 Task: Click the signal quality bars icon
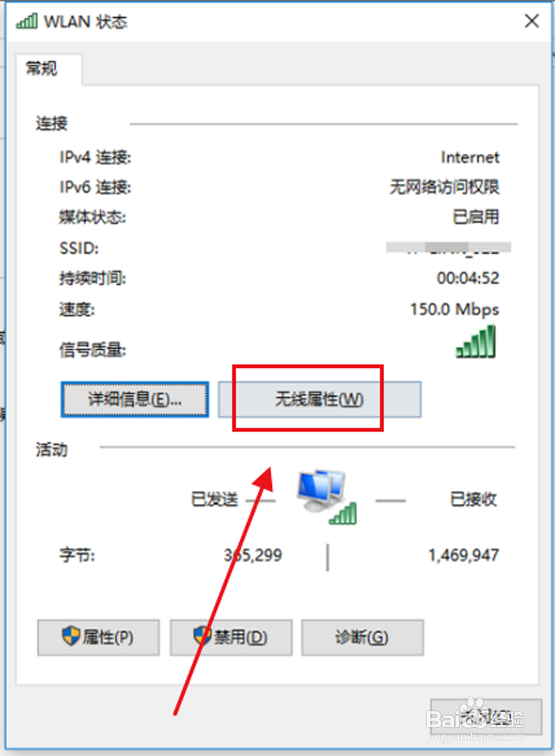476,342
